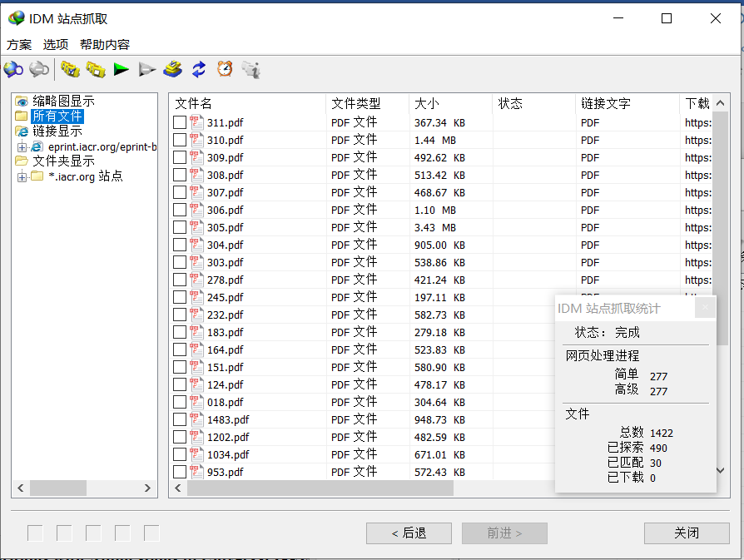Viewport: 744px width, 560px height.
Task: Click the tree panel scroll-left arrow
Action: [21, 488]
